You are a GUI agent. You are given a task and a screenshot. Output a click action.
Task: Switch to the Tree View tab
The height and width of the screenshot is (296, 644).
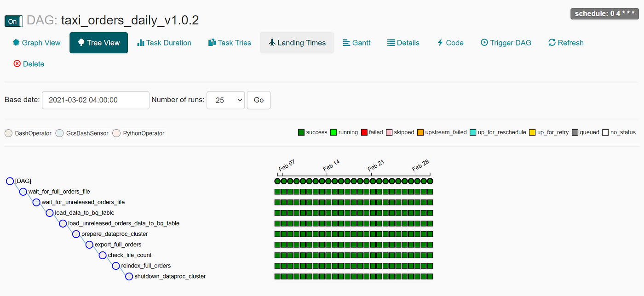(x=98, y=43)
